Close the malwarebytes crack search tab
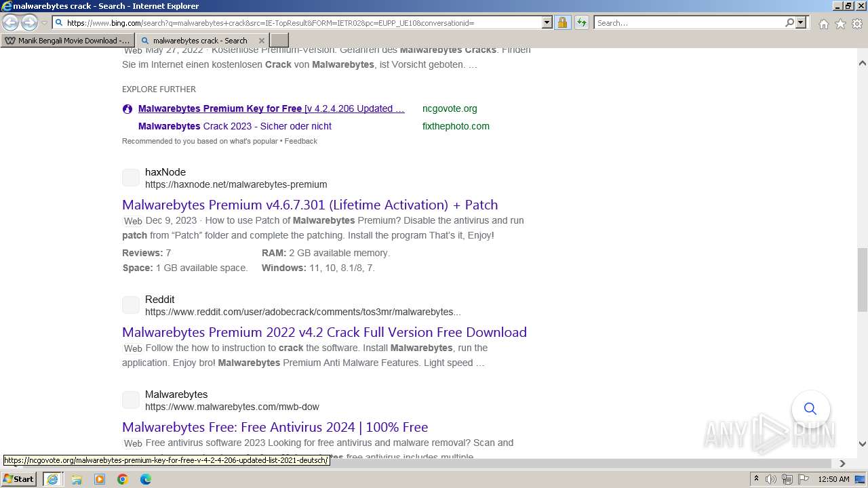The image size is (868, 488). (262, 41)
